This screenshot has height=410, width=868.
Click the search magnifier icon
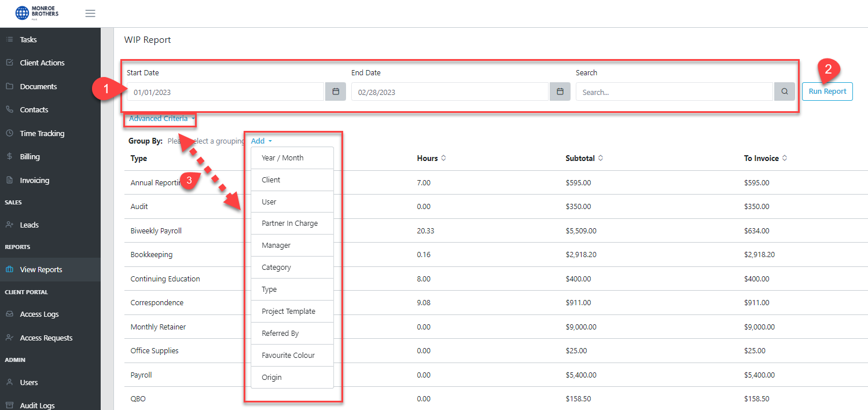tap(784, 91)
